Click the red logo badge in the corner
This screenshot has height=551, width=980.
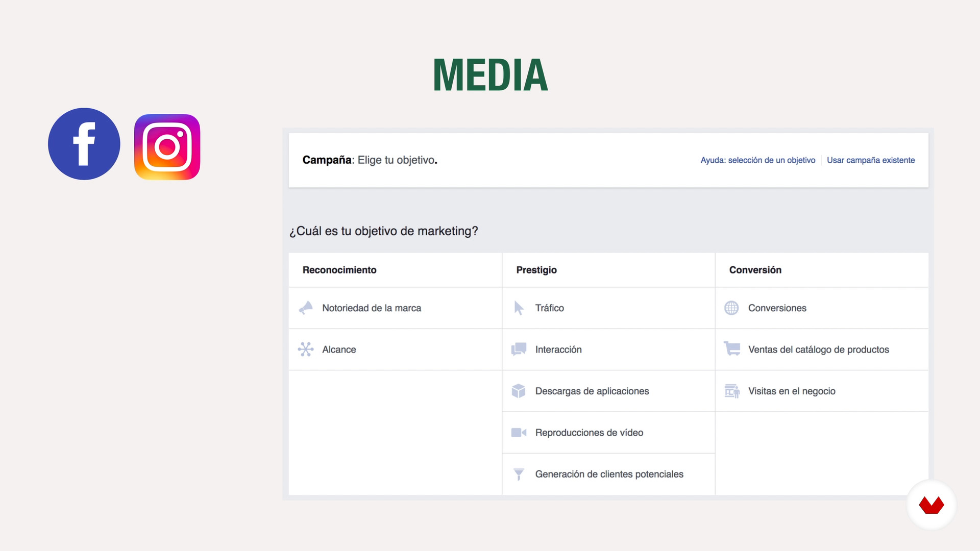tap(932, 505)
